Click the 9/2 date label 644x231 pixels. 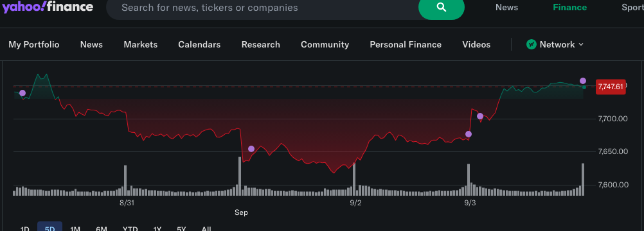pyautogui.click(x=355, y=203)
